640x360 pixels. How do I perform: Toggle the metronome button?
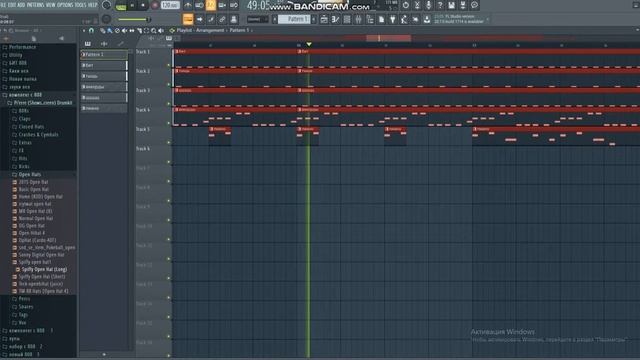click(188, 5)
